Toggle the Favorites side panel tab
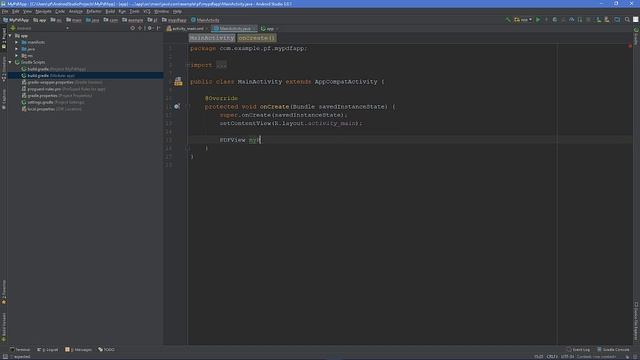 tap(4, 292)
